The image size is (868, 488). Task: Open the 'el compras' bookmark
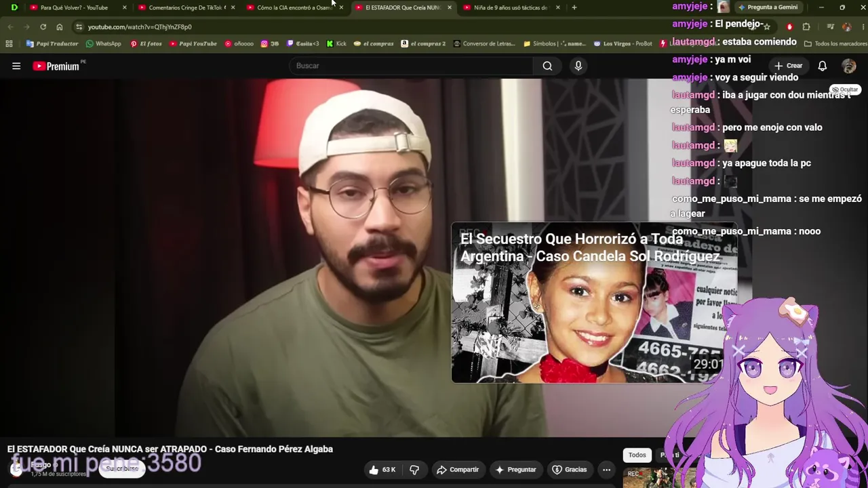pyautogui.click(x=374, y=43)
